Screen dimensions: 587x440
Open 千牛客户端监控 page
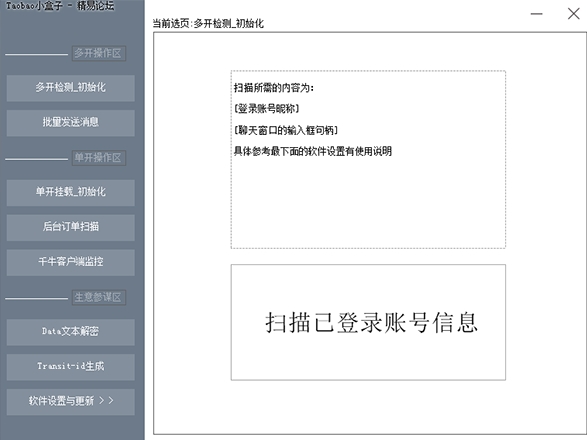pyautogui.click(x=70, y=262)
